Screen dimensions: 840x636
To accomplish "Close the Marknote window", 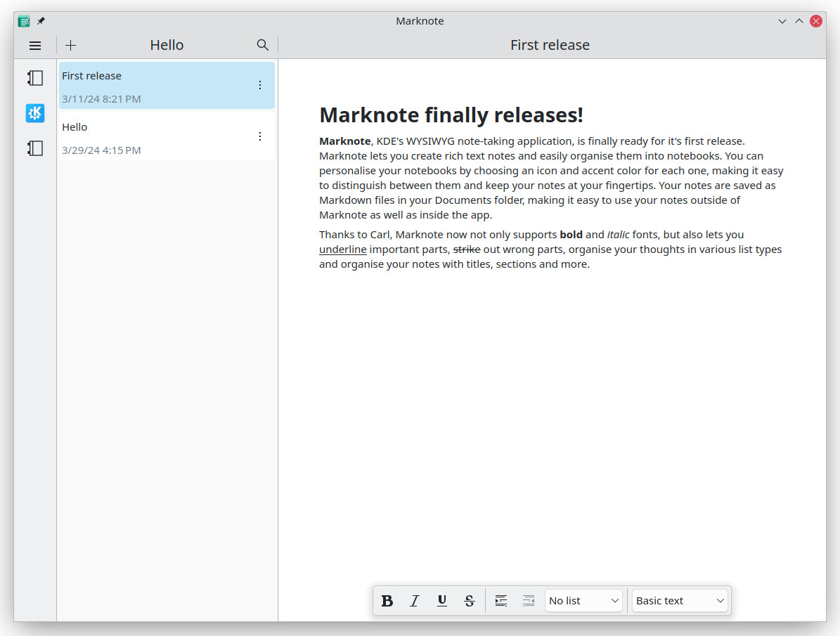I will point(816,21).
